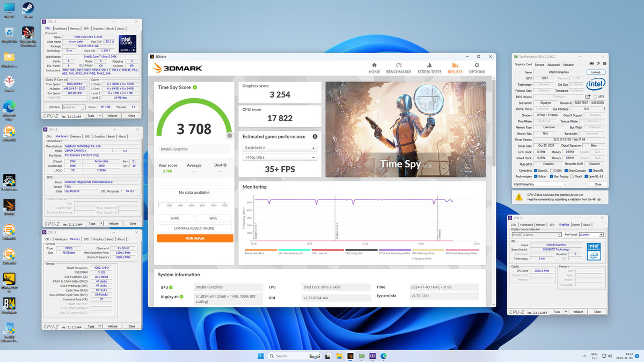Viewport: 644px width, 362px height.
Task: Open File Explorer from the taskbar
Action: [x=339, y=356]
